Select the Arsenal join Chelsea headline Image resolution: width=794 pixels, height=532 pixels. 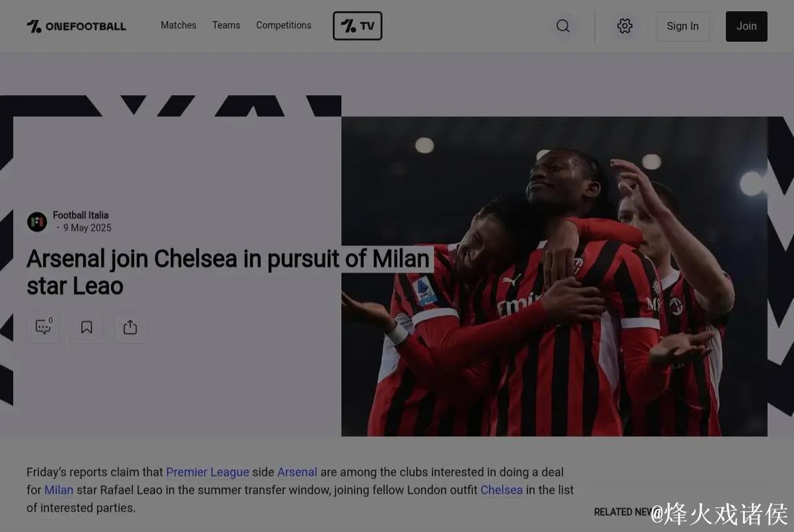[228, 273]
